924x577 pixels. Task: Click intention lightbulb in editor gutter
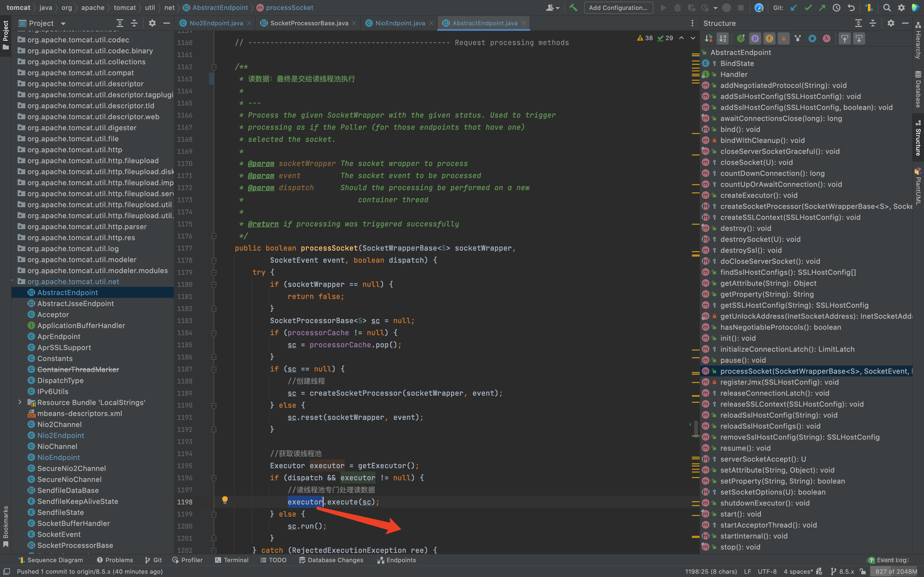(x=225, y=500)
